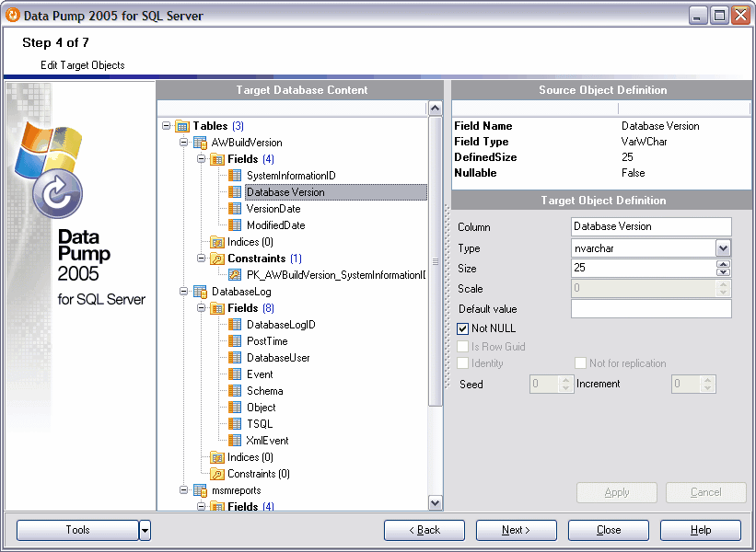Click the msmreports table icon
The image size is (756, 552).
point(200,490)
